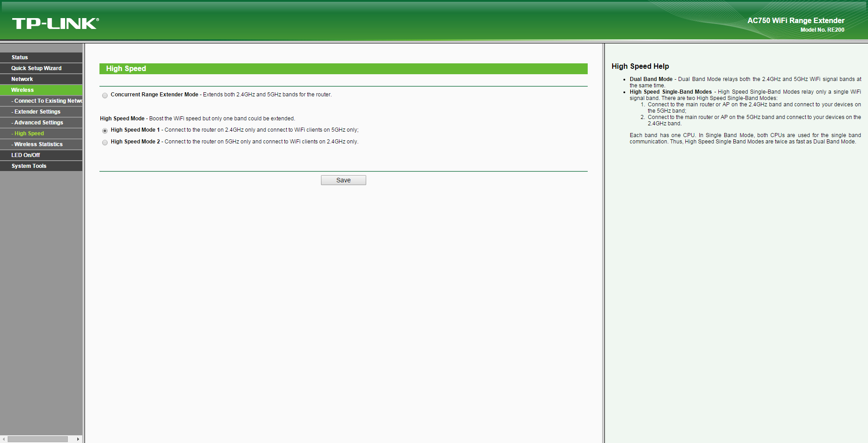The image size is (868, 443).
Task: Click sidebar scroll right arrow
Action: (x=78, y=439)
